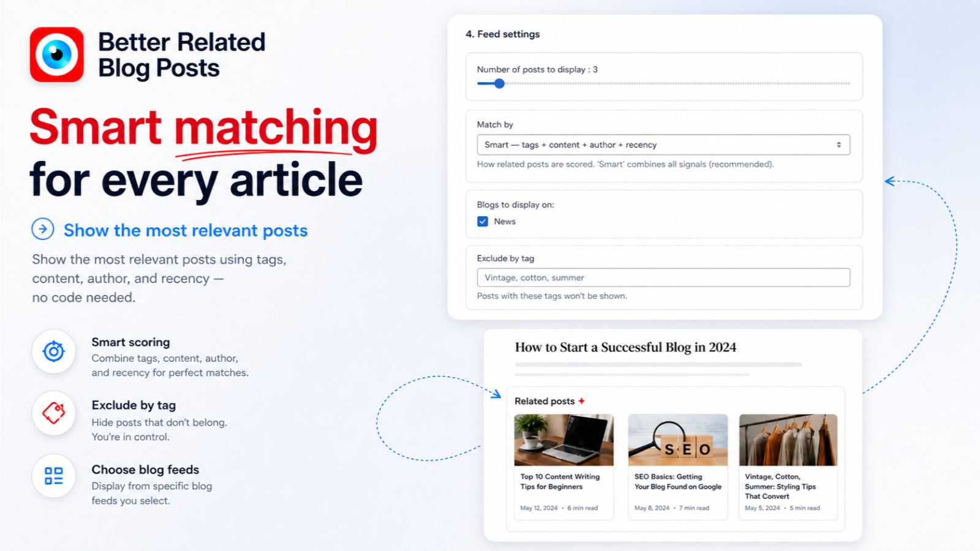Viewport: 980px width, 551px height.
Task: Click the red sparkle next to Related posts
Action: tap(581, 401)
